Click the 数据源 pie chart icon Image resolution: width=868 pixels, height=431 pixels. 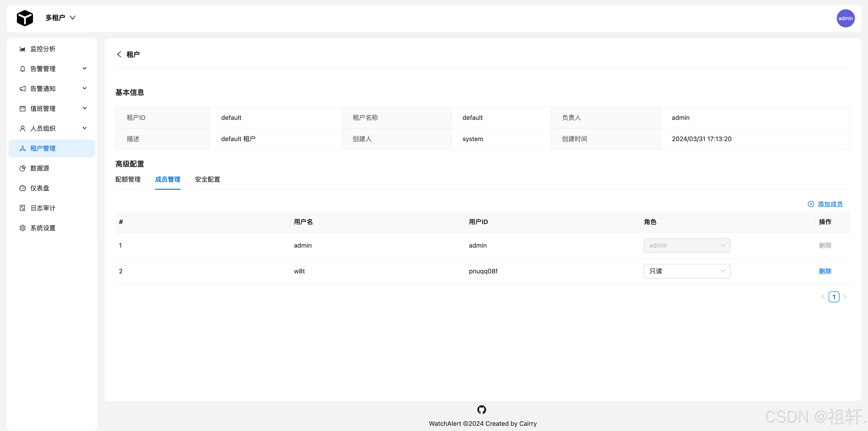(23, 168)
